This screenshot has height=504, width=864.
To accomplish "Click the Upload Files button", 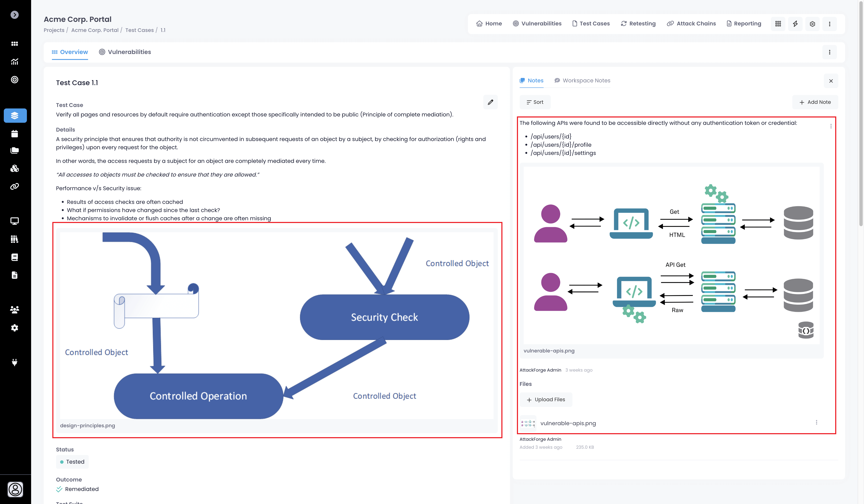I will (546, 399).
